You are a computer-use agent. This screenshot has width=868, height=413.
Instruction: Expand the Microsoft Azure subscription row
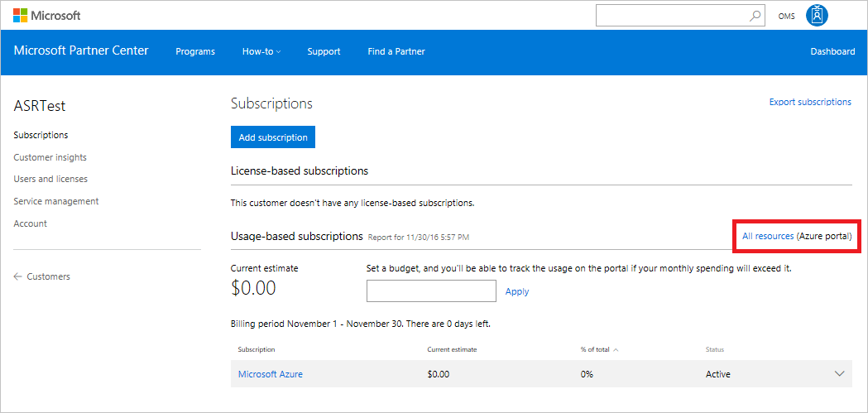840,374
